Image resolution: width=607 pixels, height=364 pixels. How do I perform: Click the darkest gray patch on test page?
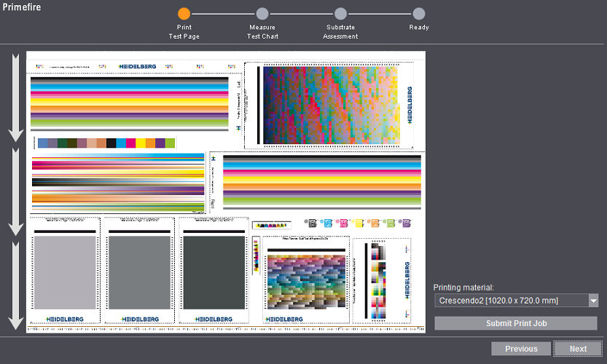213,272
